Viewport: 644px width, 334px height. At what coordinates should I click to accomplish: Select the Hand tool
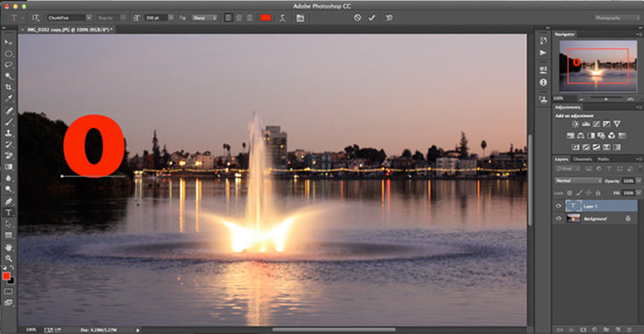(8, 247)
